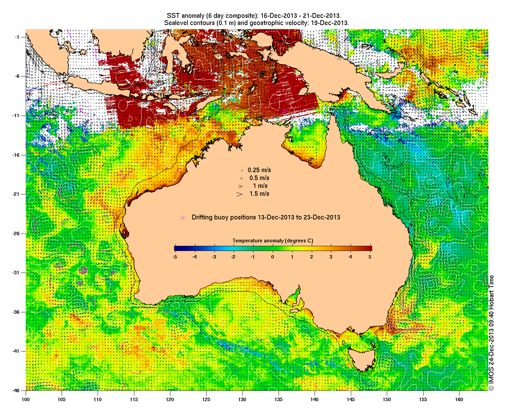Click the colorbar tick label '-4'
Viewport: 514px width, 420px height.
(x=194, y=257)
